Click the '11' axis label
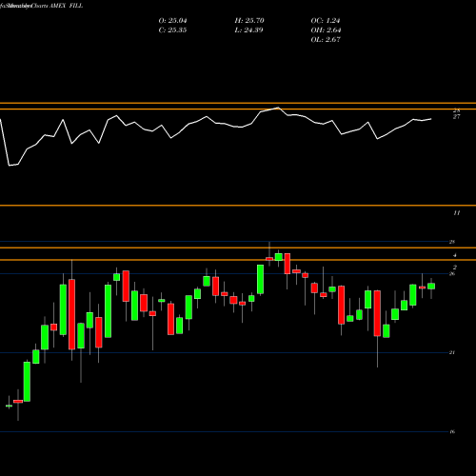 click(x=456, y=213)
